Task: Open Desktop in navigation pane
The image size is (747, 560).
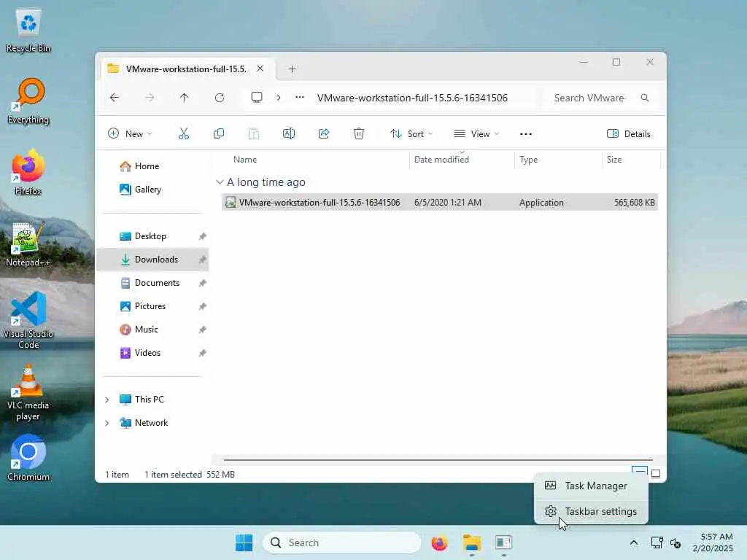Action: 150,236
